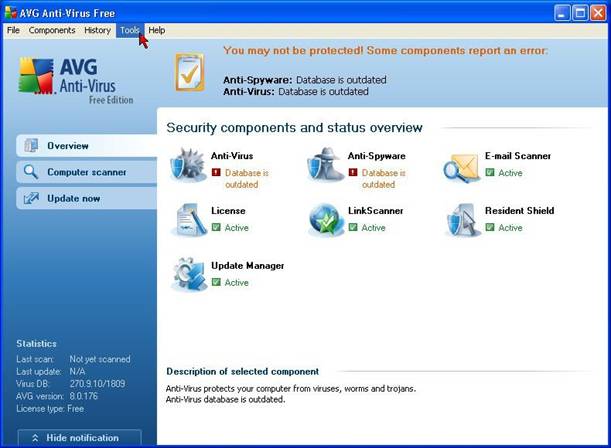This screenshot has height=448, width=611.
Task: Click the License component label
Action: click(228, 211)
